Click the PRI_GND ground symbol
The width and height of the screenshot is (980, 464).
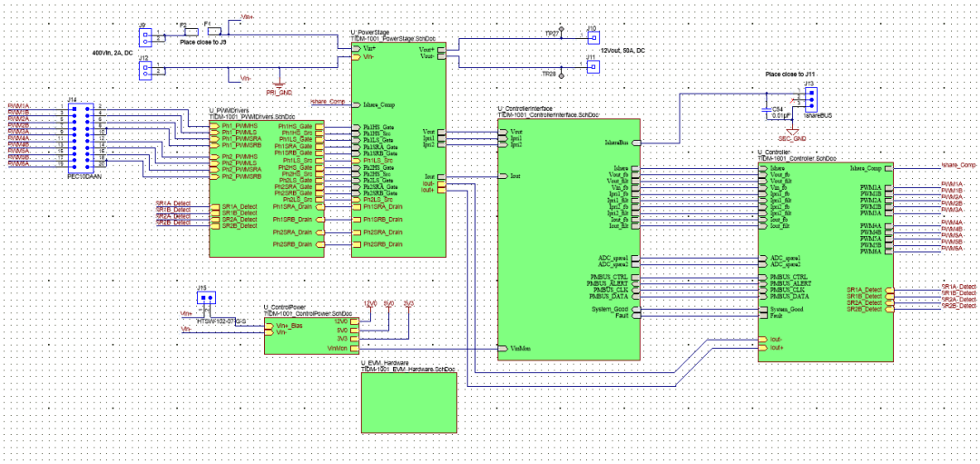pyautogui.click(x=279, y=84)
